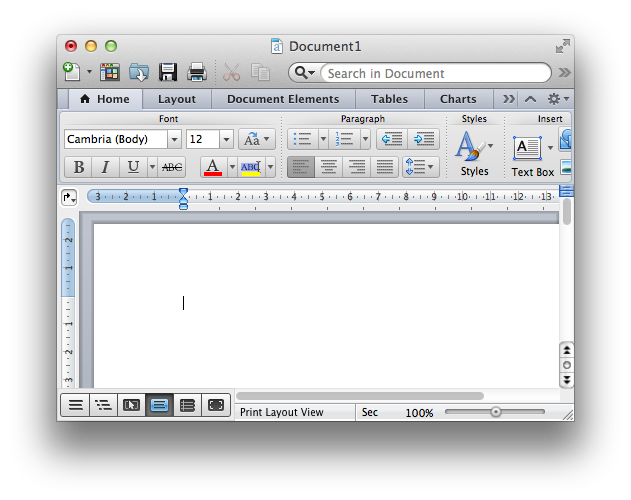The width and height of the screenshot is (631, 500).
Task: Click the Print icon
Action: tap(197, 72)
